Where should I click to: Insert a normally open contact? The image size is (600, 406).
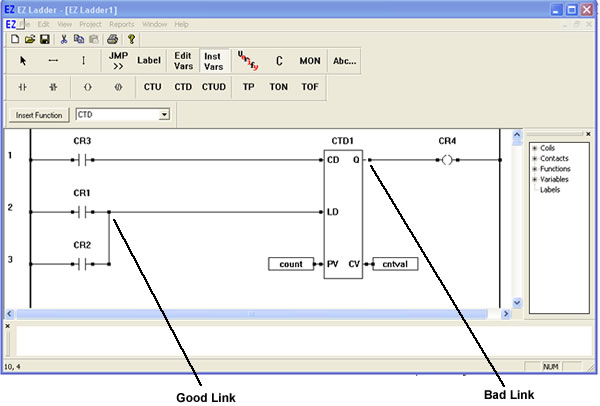(x=23, y=87)
